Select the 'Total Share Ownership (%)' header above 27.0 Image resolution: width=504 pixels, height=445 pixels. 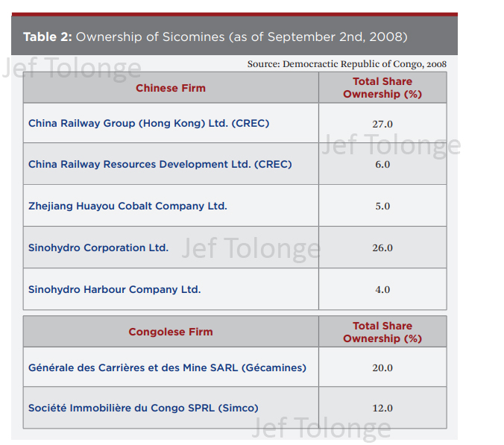[x=382, y=88]
